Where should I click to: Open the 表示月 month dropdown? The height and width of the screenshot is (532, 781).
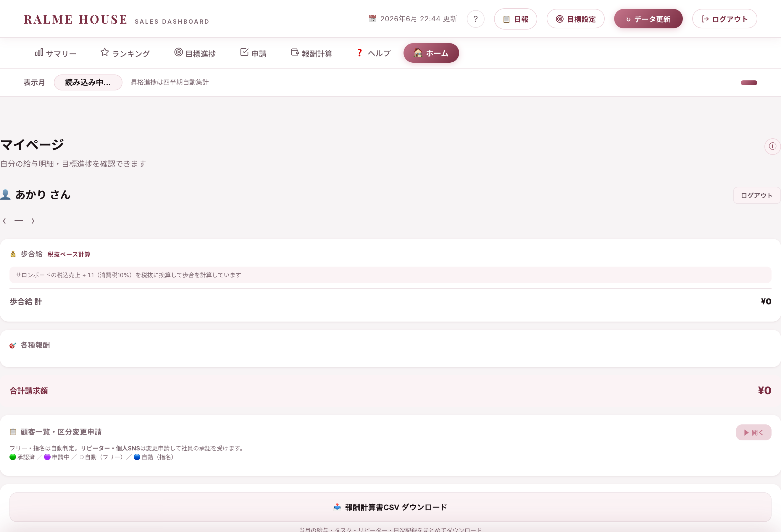click(88, 82)
